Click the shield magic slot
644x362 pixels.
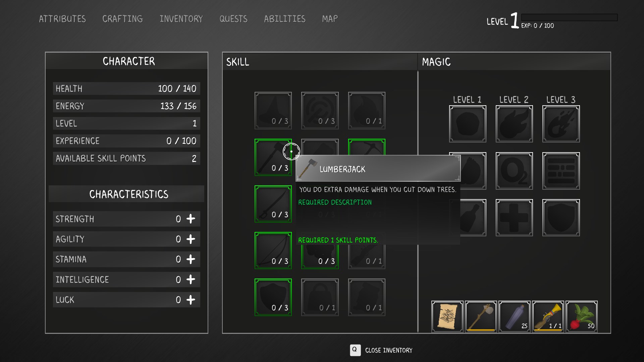click(561, 218)
